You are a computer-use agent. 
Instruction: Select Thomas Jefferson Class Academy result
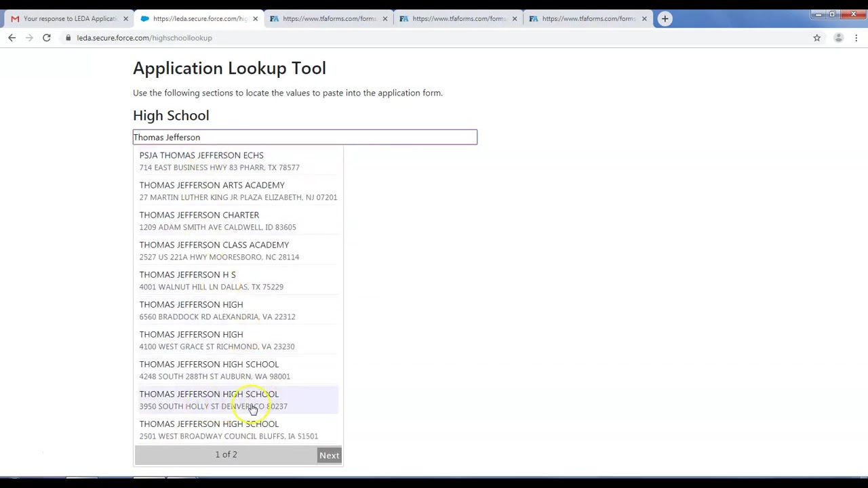(238, 251)
